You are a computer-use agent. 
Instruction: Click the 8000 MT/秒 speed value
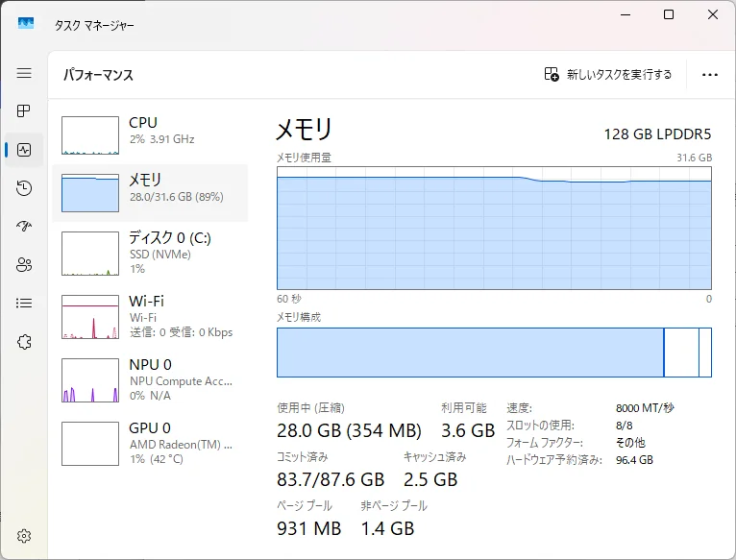click(645, 408)
